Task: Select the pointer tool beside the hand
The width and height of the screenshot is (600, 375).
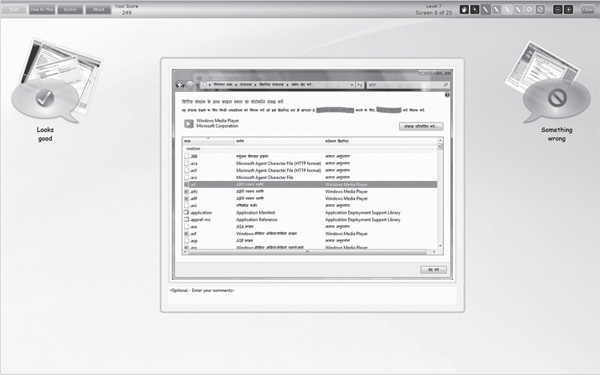Action: [x=474, y=10]
